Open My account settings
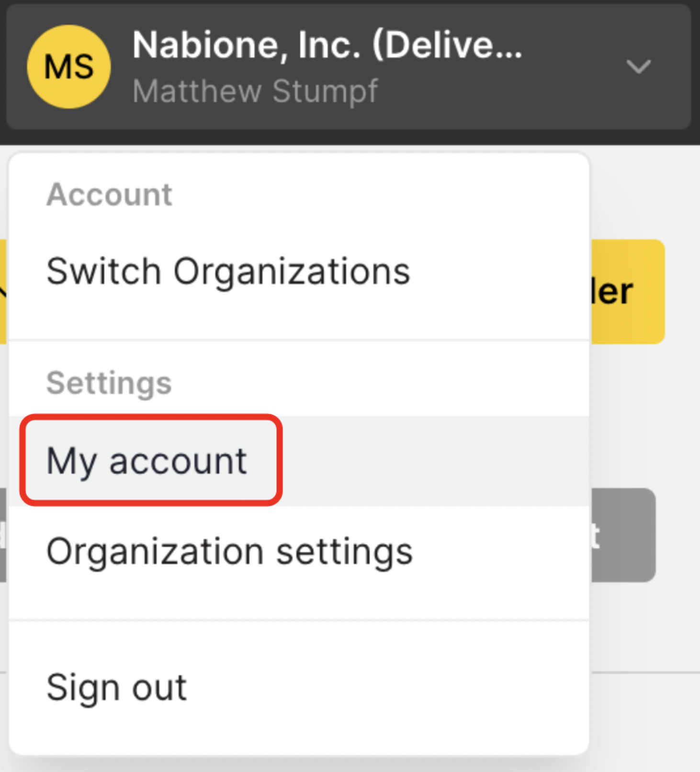The width and height of the screenshot is (700, 772). [x=147, y=461]
